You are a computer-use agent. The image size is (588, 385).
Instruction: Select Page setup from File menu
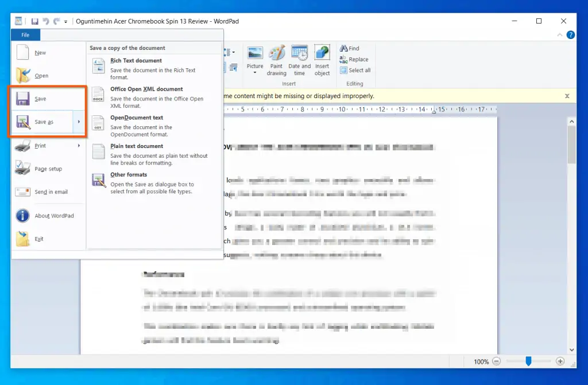[x=48, y=169]
